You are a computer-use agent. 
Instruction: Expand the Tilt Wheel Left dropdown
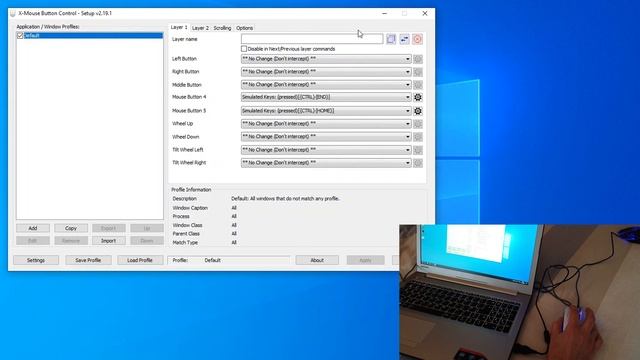pos(326,150)
